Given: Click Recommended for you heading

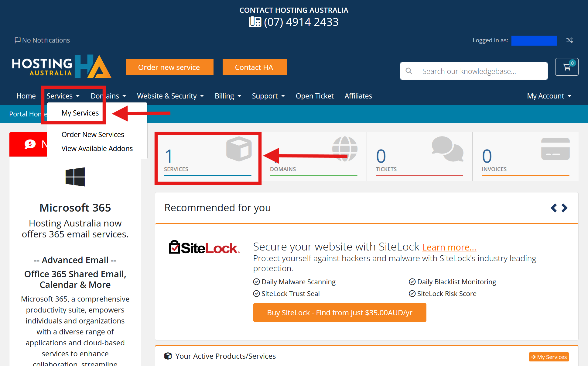Looking at the screenshot, I should (218, 208).
